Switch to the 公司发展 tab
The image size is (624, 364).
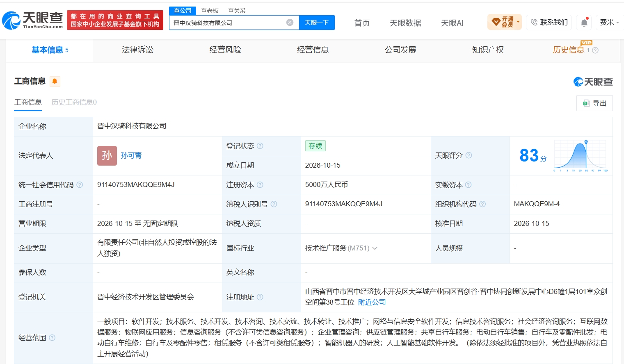coord(400,50)
